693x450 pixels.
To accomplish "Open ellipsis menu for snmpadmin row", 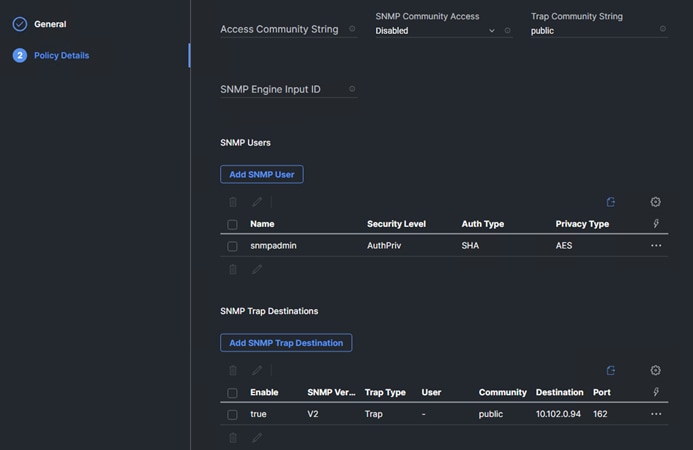I will click(656, 245).
